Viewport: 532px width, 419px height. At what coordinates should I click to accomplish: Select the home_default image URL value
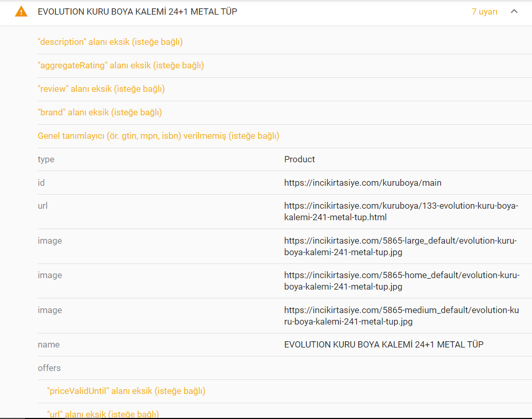click(x=402, y=281)
